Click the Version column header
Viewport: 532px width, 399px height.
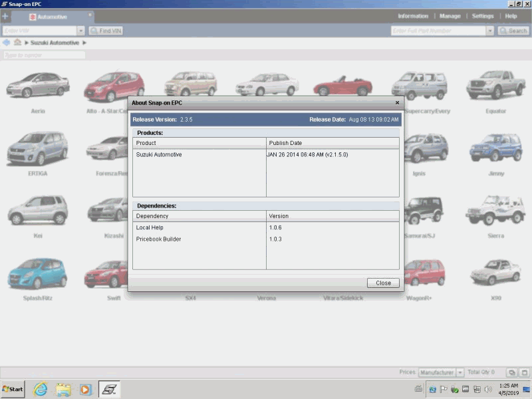pos(332,215)
